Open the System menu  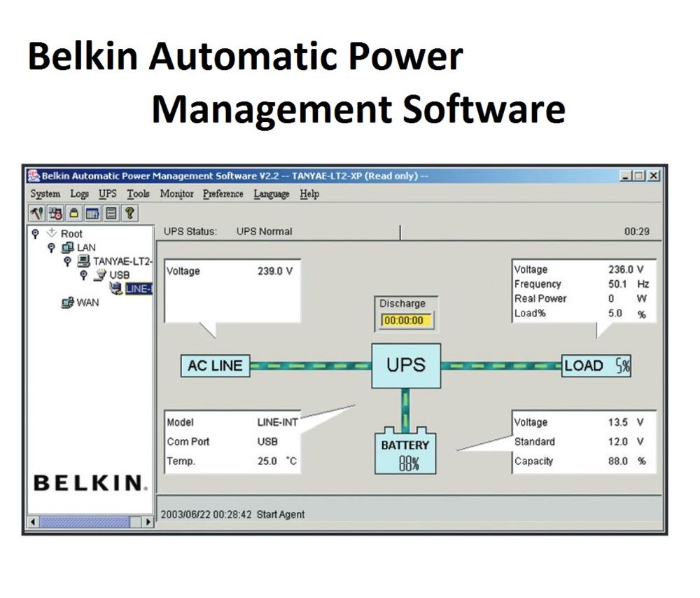(x=45, y=194)
